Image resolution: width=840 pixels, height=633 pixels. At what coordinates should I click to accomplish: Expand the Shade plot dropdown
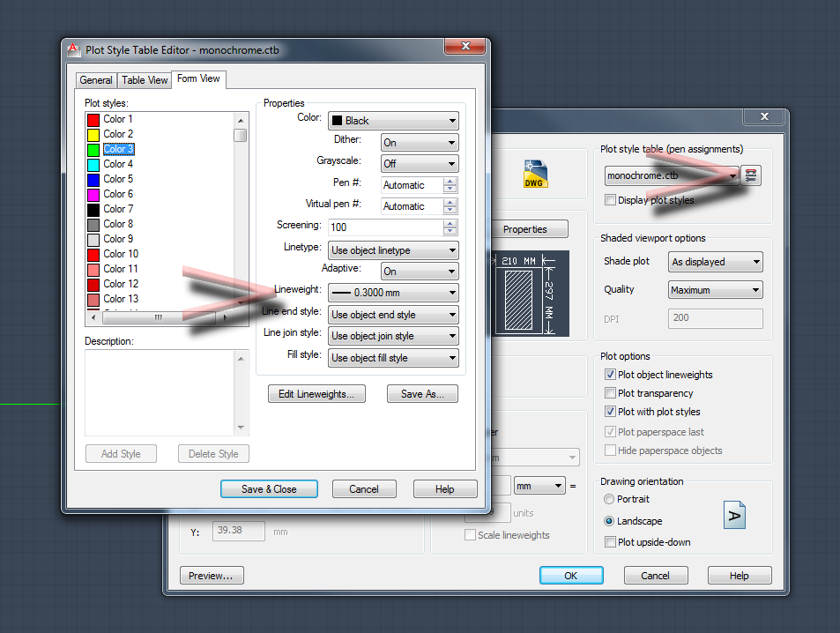[x=715, y=262]
